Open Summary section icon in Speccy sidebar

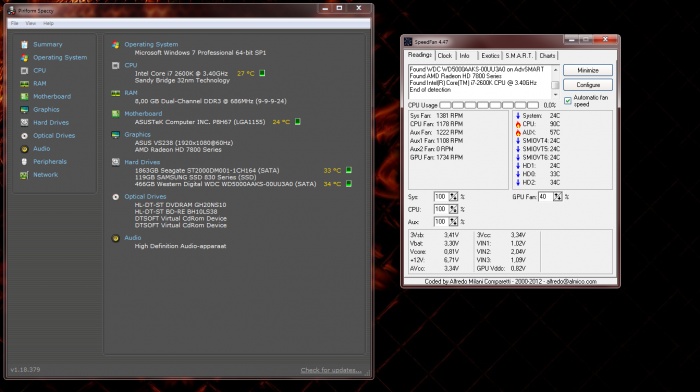pyautogui.click(x=24, y=45)
